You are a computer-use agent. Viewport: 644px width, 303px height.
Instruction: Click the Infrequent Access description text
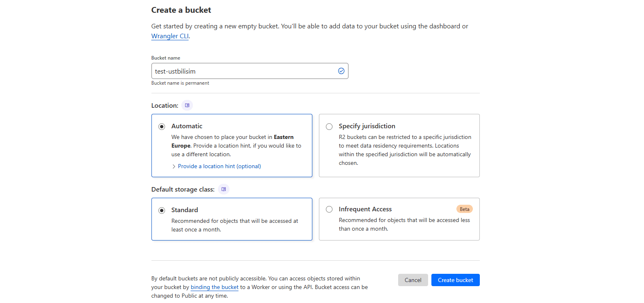click(x=404, y=224)
